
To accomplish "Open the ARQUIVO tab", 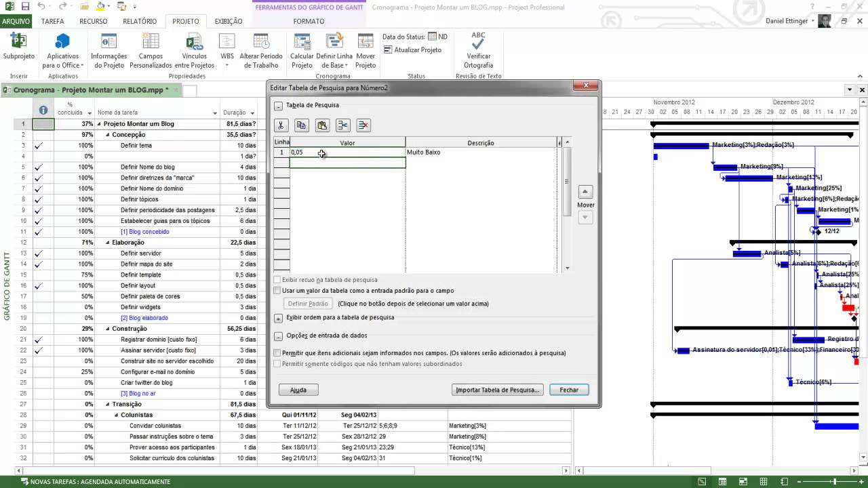I will point(16,21).
